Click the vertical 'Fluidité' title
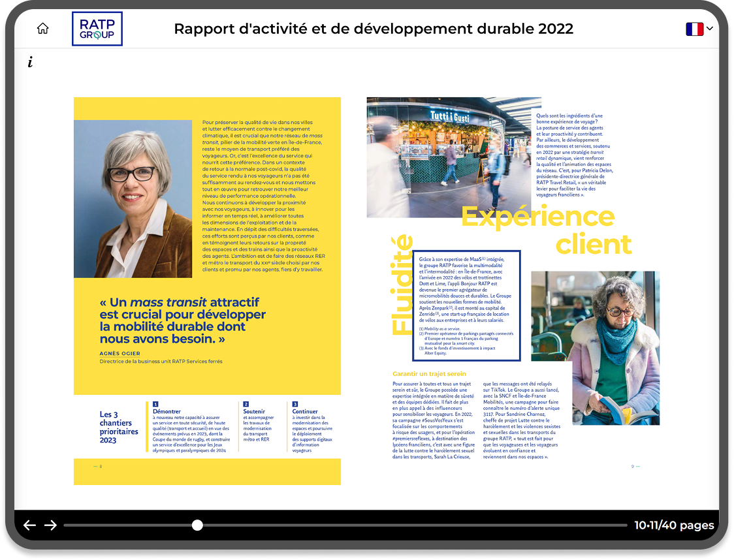The height and width of the screenshot is (560, 734). click(x=401, y=285)
